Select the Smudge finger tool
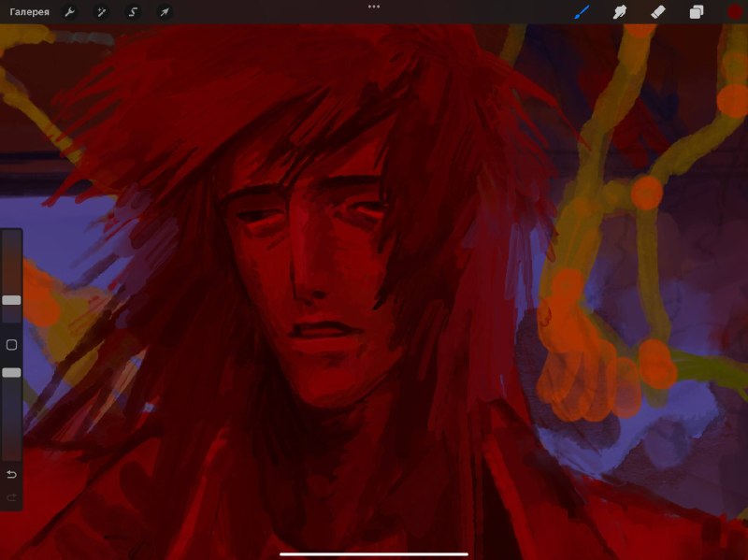The height and width of the screenshot is (560, 748). tap(619, 12)
